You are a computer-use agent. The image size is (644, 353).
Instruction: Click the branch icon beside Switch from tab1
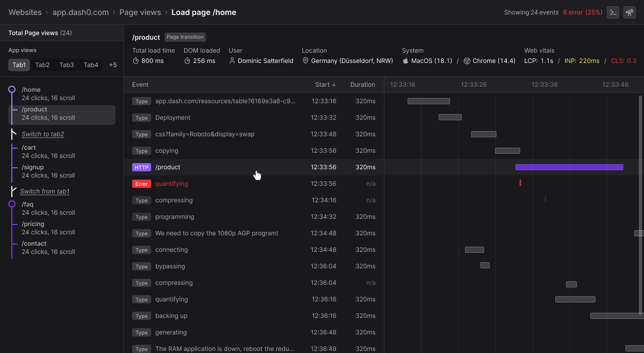pyautogui.click(x=14, y=191)
